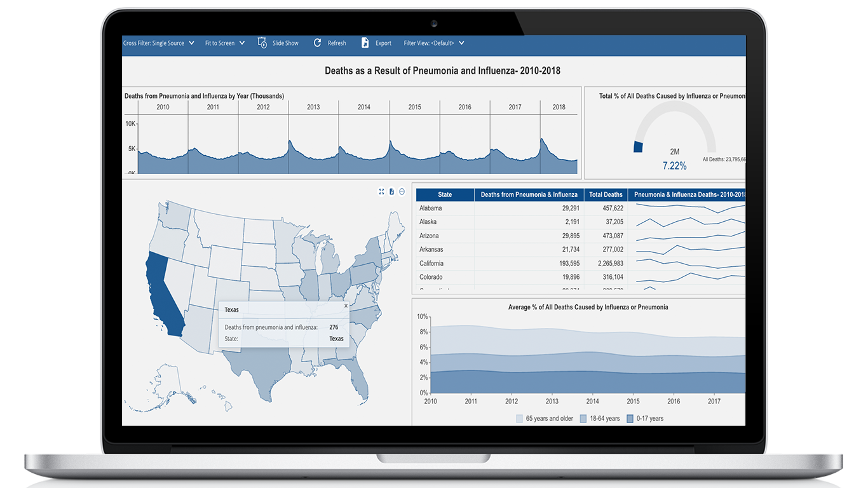Image resolution: width=868 pixels, height=488 pixels.
Task: Sort table by Total Deaths column
Action: [605, 194]
